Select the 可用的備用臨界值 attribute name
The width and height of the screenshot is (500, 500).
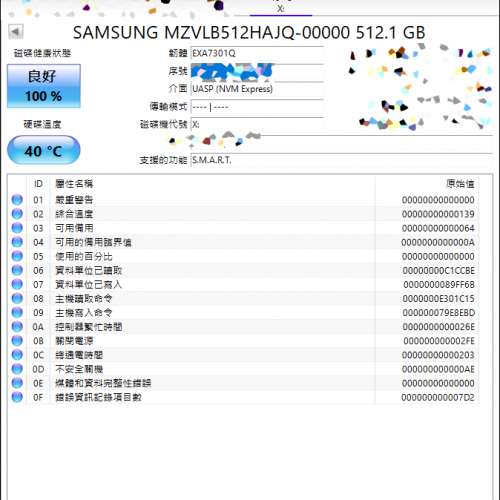point(93,242)
